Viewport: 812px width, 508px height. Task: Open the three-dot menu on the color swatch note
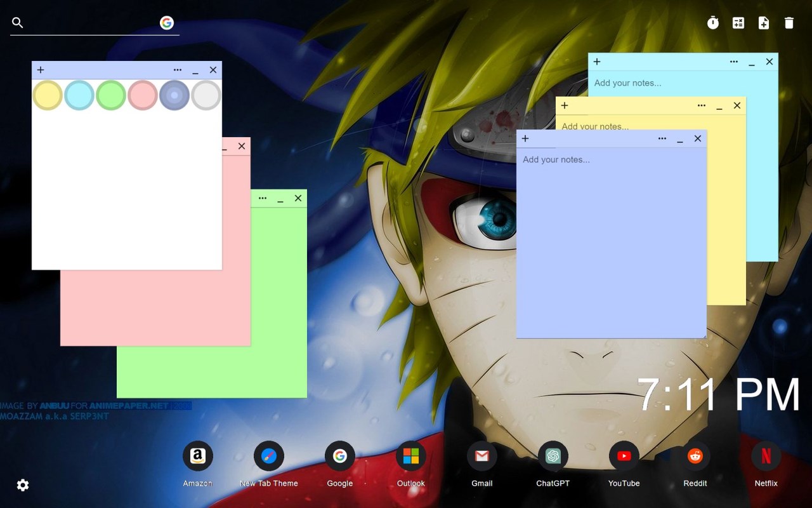coord(178,70)
